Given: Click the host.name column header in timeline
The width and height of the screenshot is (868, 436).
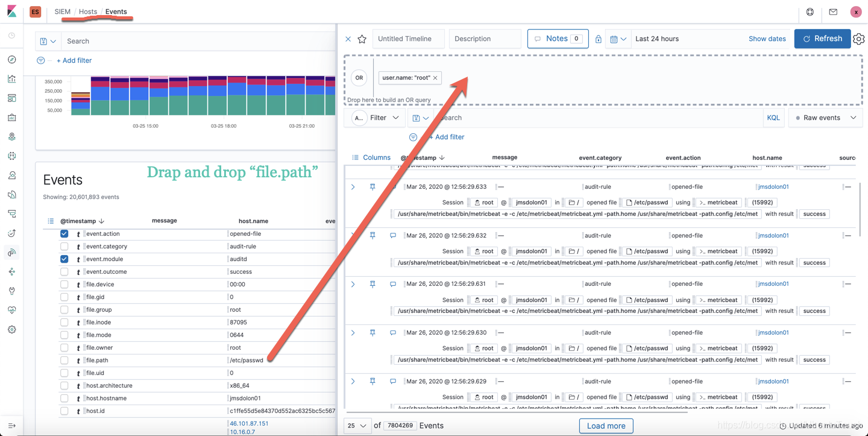Looking at the screenshot, I should click(767, 158).
